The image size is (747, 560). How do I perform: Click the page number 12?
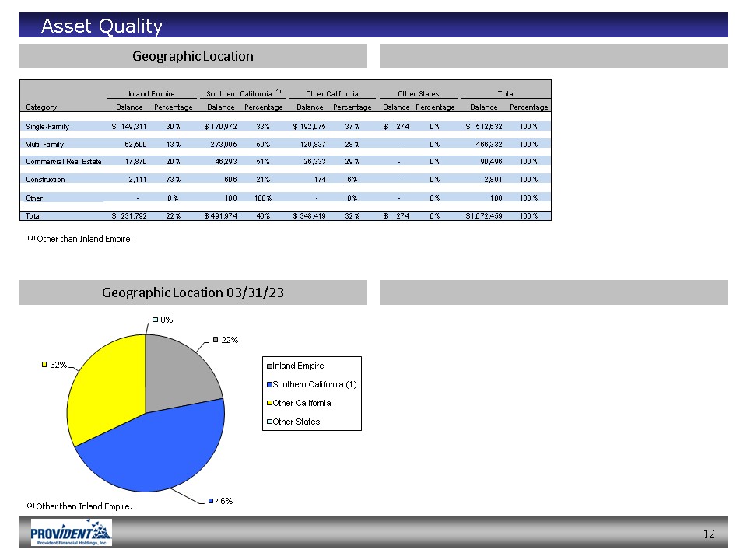point(708,534)
